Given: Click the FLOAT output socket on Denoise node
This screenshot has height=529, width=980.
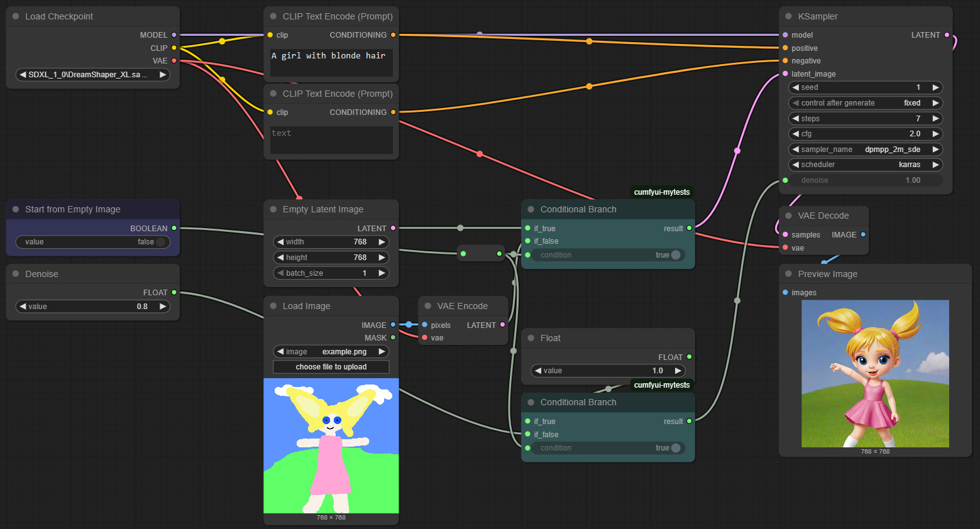Looking at the screenshot, I should (x=174, y=293).
